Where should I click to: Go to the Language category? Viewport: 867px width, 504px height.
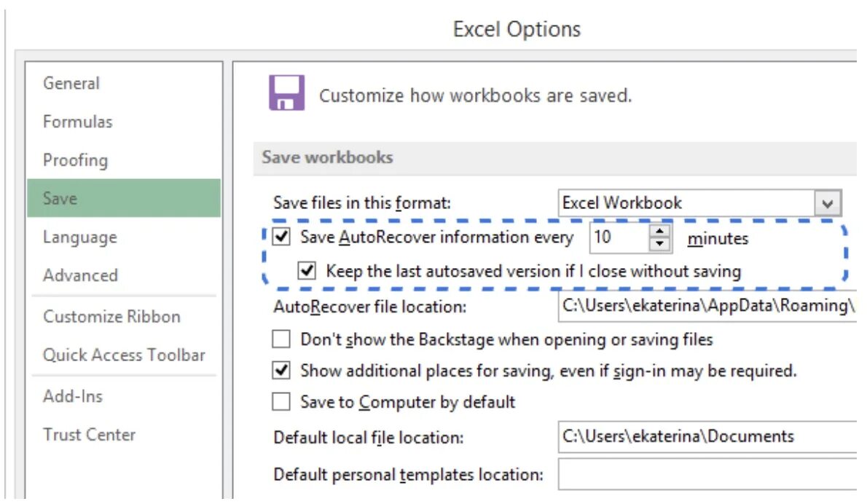point(79,237)
